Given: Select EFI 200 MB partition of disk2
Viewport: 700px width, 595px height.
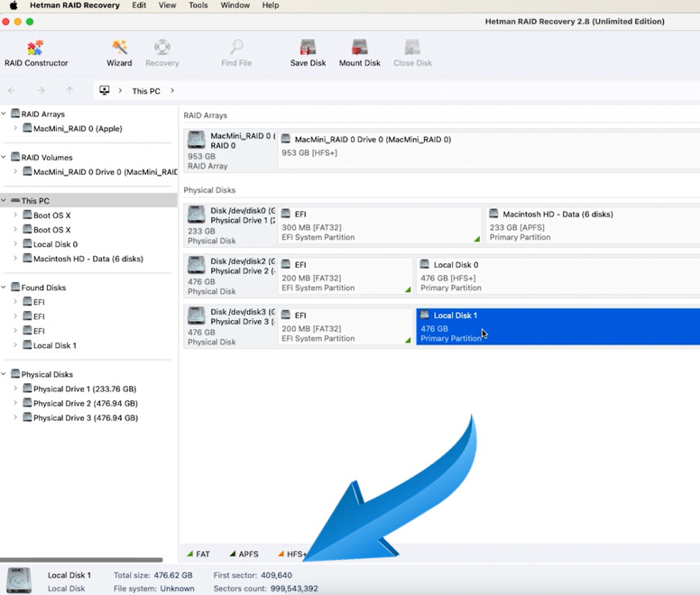Looking at the screenshot, I should (x=345, y=276).
